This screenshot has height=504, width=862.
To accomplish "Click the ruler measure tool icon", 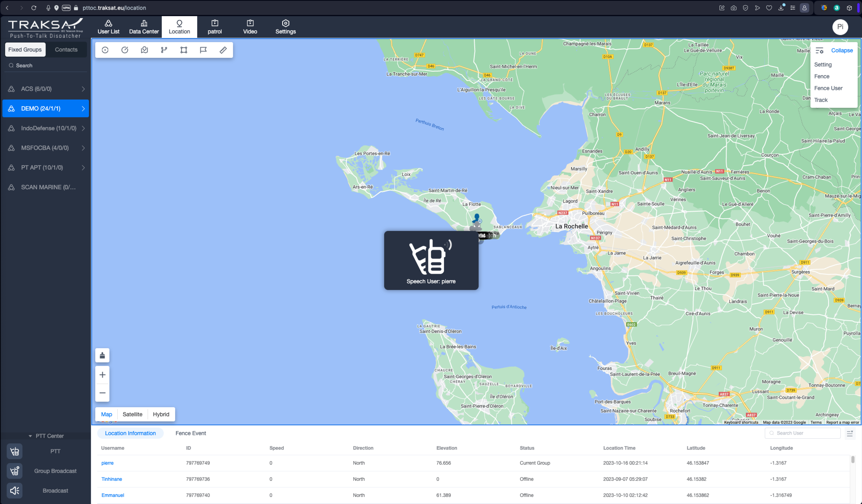I will point(223,50).
